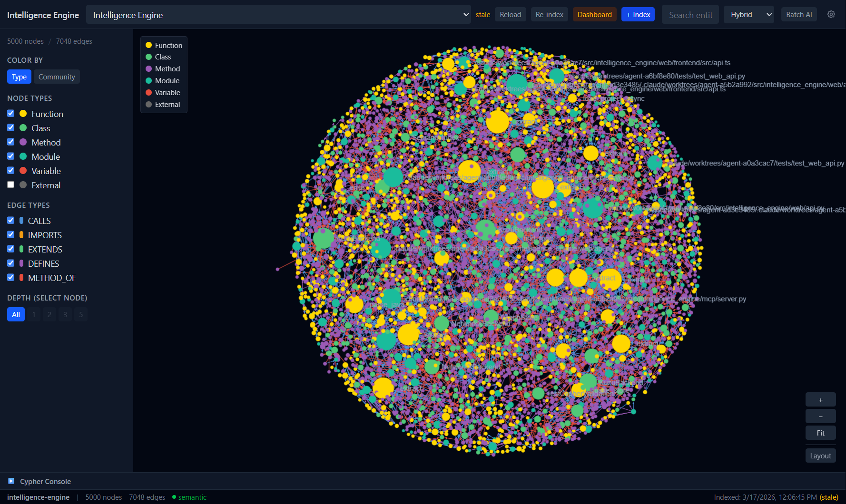Open settings gear icon

(x=831, y=14)
